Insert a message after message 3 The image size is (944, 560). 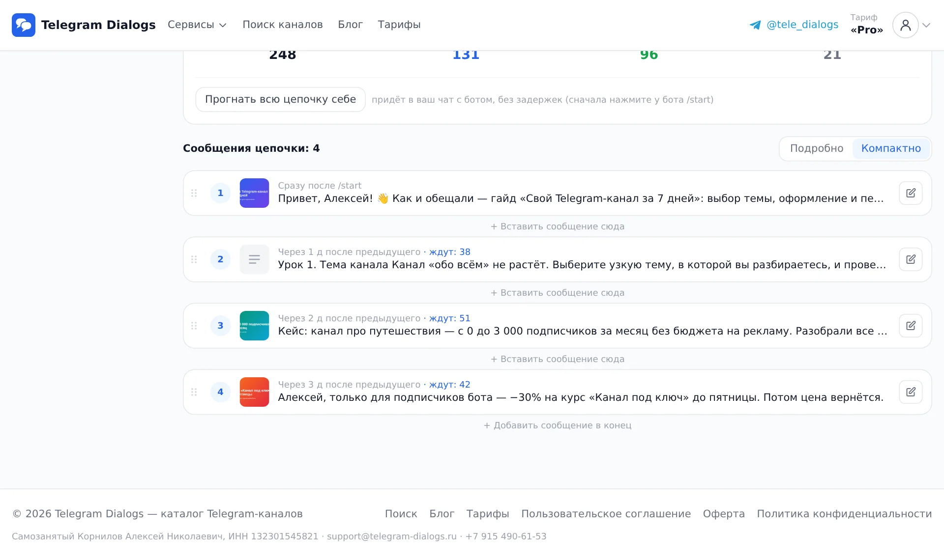pyautogui.click(x=558, y=359)
